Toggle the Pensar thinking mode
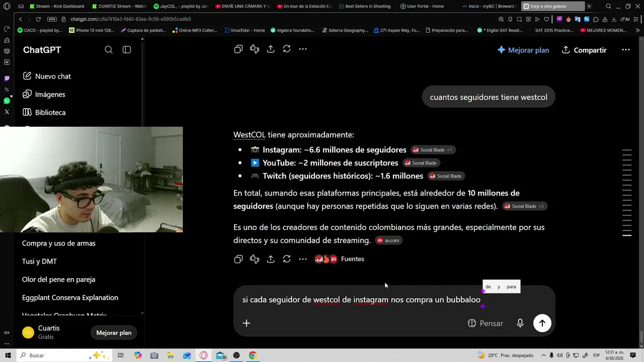 486,323
